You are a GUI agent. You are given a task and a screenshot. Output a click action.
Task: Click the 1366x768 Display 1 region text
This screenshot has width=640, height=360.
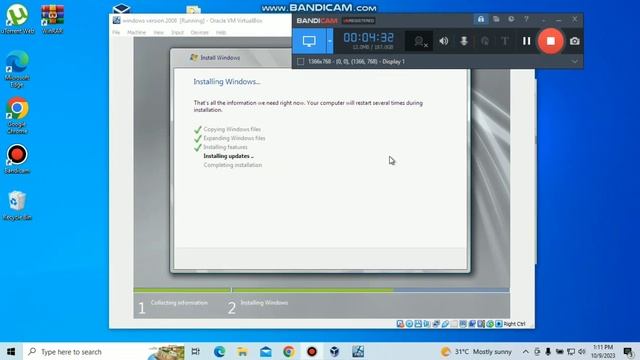coord(356,62)
